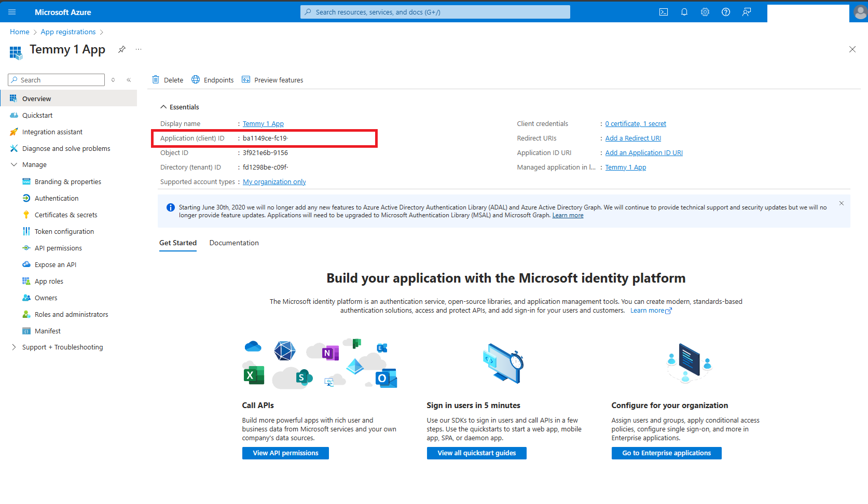Click Go to Enterprise applications button

666,453
